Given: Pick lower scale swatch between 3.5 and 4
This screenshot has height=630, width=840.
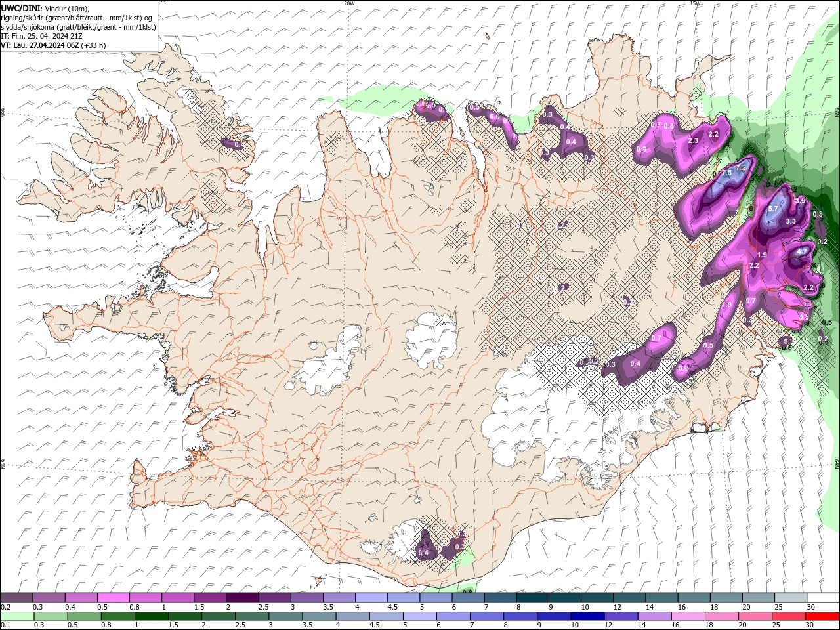Looking at the screenshot, I should pyautogui.click(x=318, y=616).
